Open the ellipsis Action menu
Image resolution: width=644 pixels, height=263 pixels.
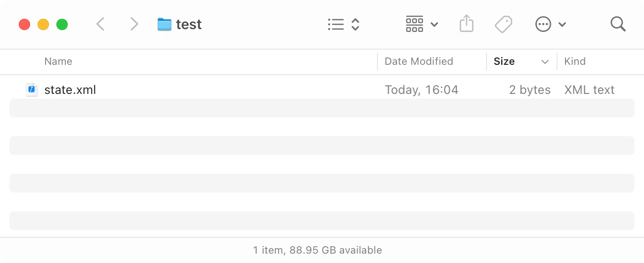pos(543,24)
